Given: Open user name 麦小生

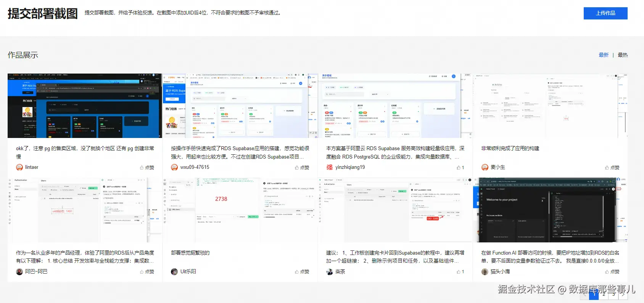Looking at the screenshot, I should [x=498, y=167].
